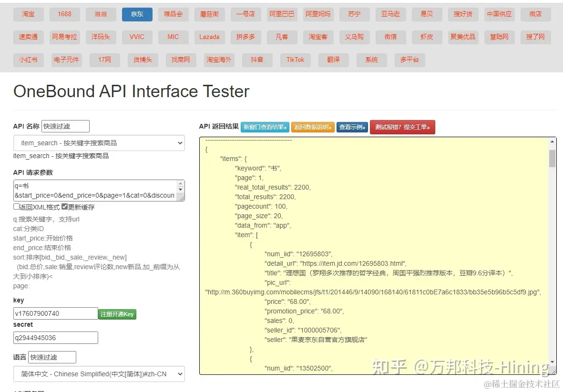
Task: Click the red 测试报错?提交工单 button
Action: (x=402, y=127)
